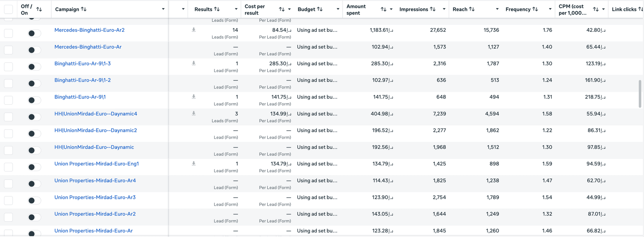Screen dimensions: 644x237
Task: Click the download icon in Binghatti-Euro-Ar-9\1 row
Action: pos(194,97)
